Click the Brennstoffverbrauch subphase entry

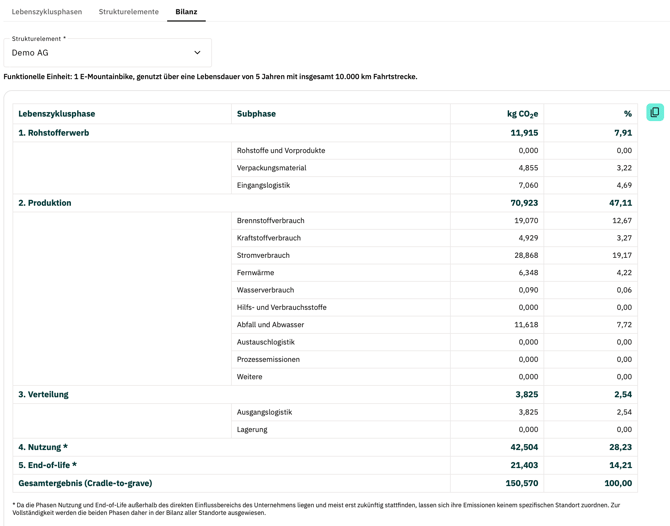(x=270, y=220)
